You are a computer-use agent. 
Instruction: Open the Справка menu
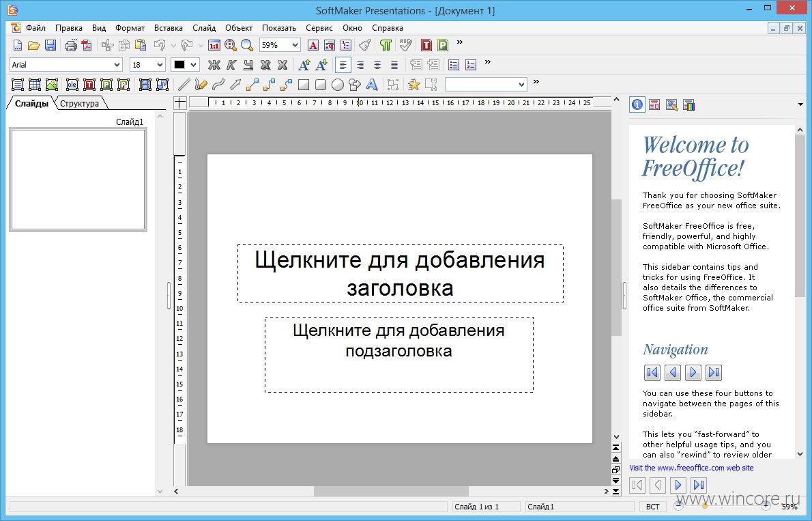388,28
